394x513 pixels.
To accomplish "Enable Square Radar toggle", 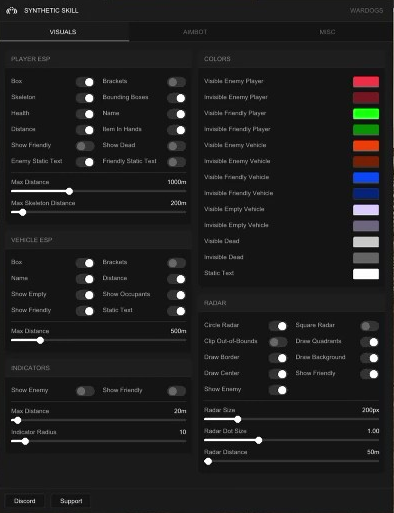I will [369, 326].
